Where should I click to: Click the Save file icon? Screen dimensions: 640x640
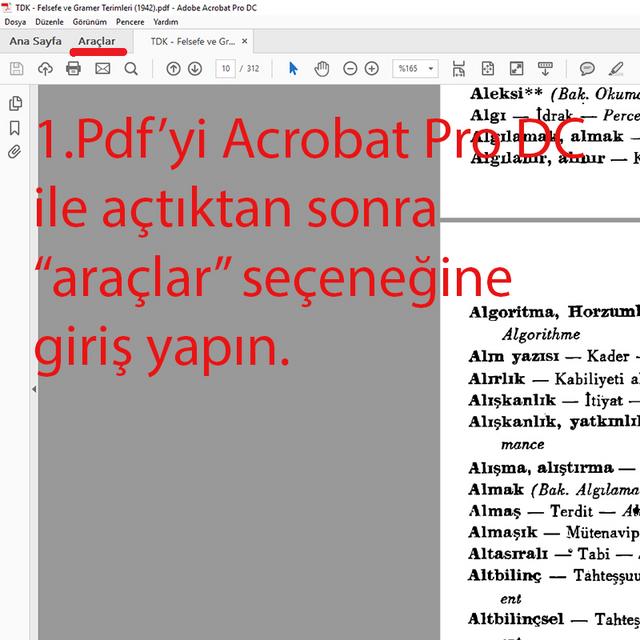click(x=16, y=69)
